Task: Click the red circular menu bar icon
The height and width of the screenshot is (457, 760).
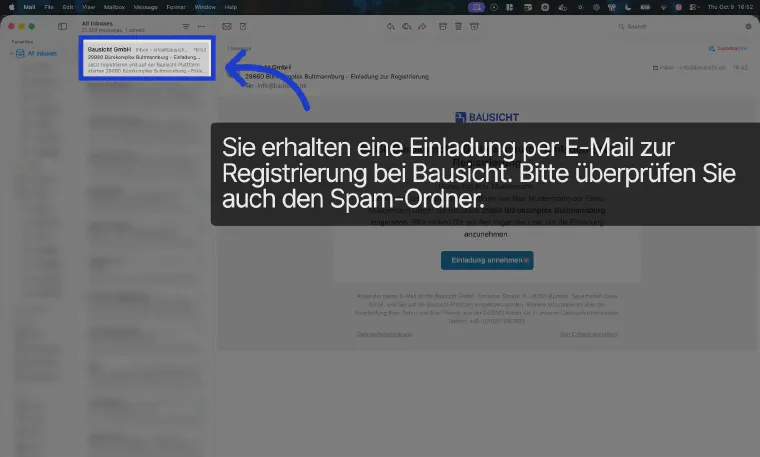Action: click(679, 7)
